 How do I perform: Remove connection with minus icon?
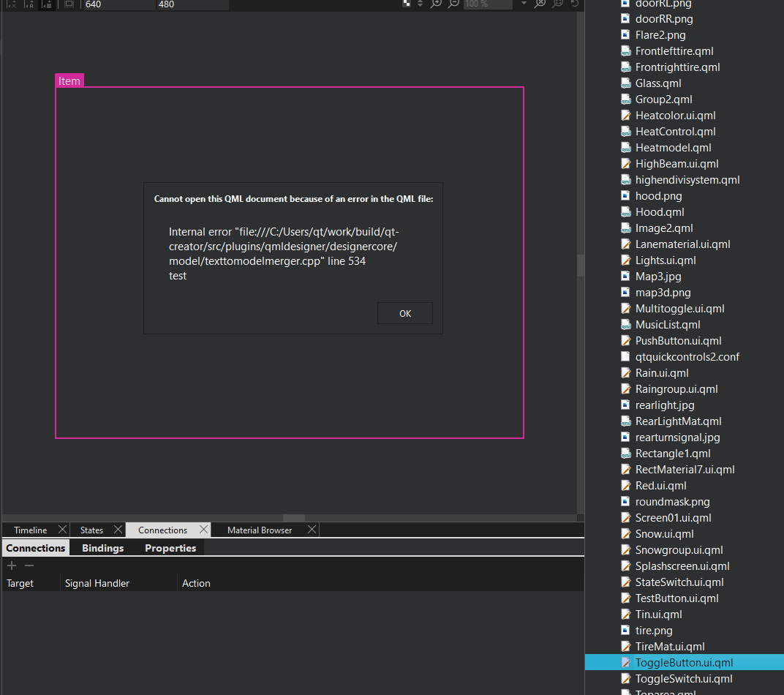coord(29,566)
